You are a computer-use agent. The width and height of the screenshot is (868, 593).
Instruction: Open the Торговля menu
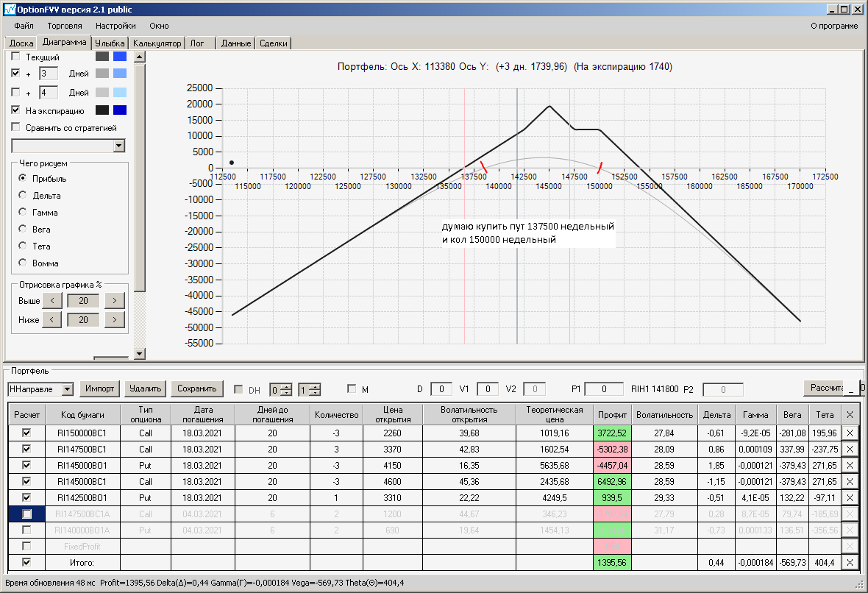(x=65, y=26)
